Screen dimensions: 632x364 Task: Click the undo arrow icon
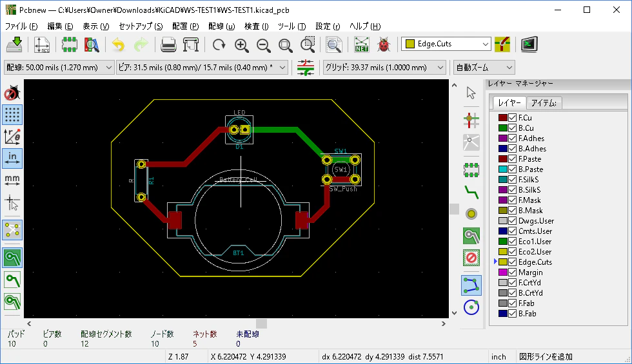tap(118, 44)
